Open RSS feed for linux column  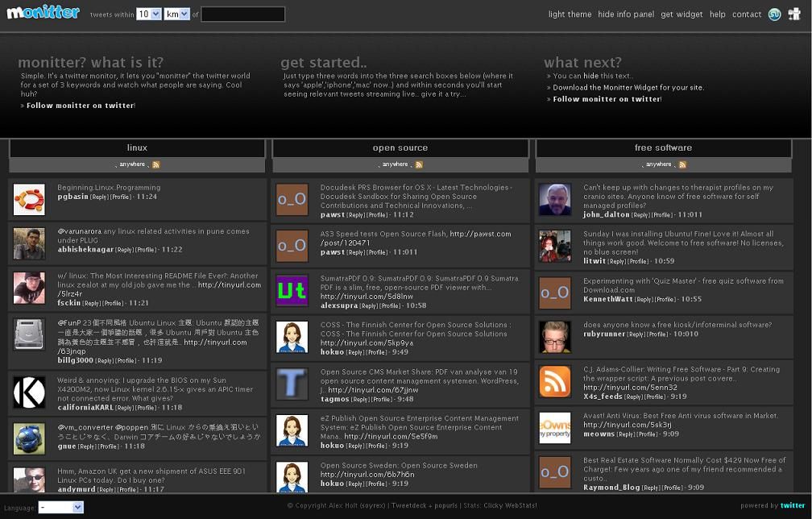coord(156,164)
